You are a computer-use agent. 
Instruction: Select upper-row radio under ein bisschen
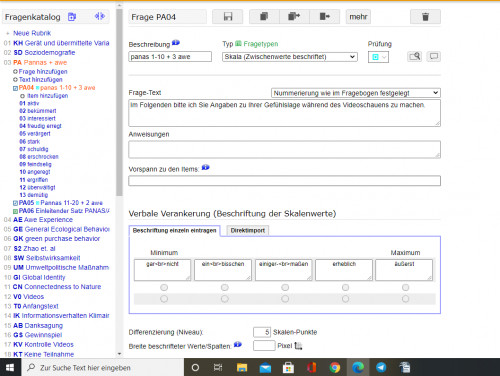[225, 287]
